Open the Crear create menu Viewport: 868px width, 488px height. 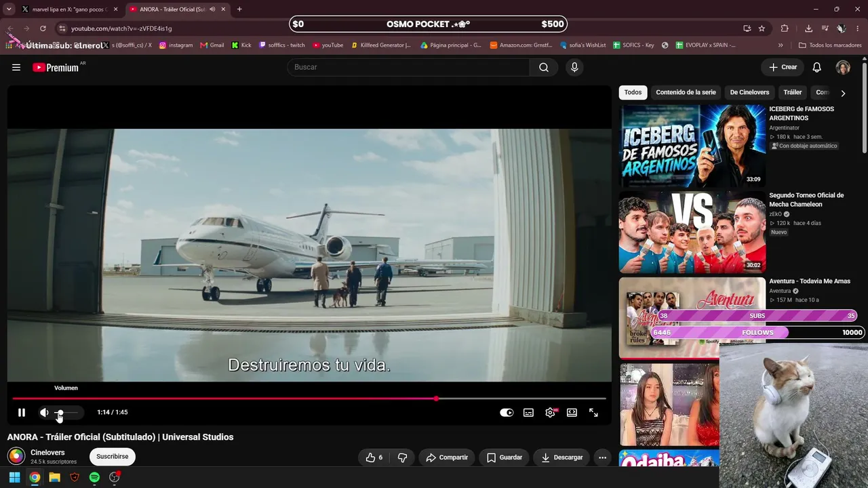tap(783, 67)
